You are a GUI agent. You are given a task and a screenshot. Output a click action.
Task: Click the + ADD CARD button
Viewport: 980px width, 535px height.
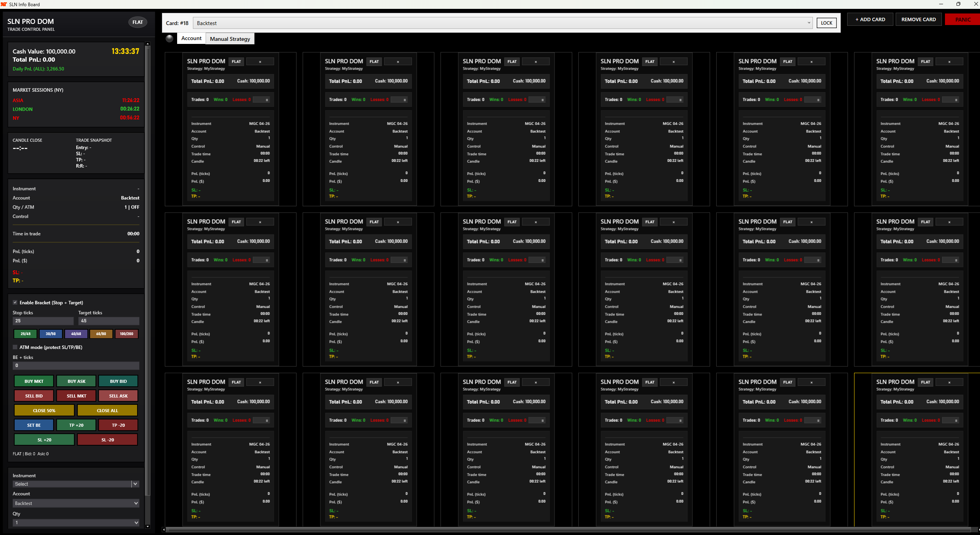click(x=870, y=20)
